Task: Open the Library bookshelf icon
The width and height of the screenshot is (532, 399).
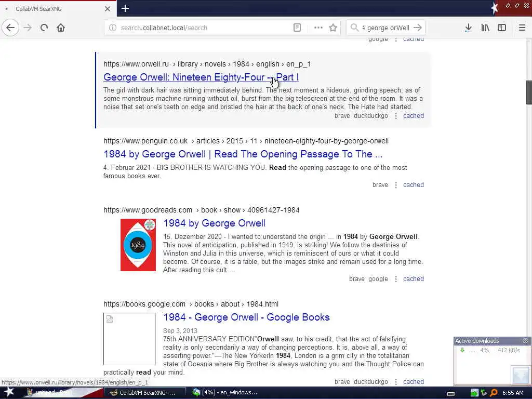Action: 485,28
